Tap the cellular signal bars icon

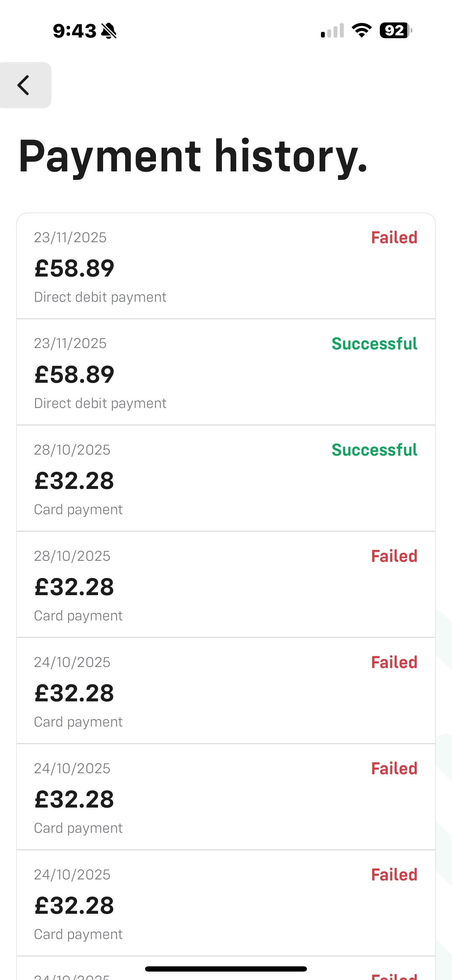click(x=332, y=31)
